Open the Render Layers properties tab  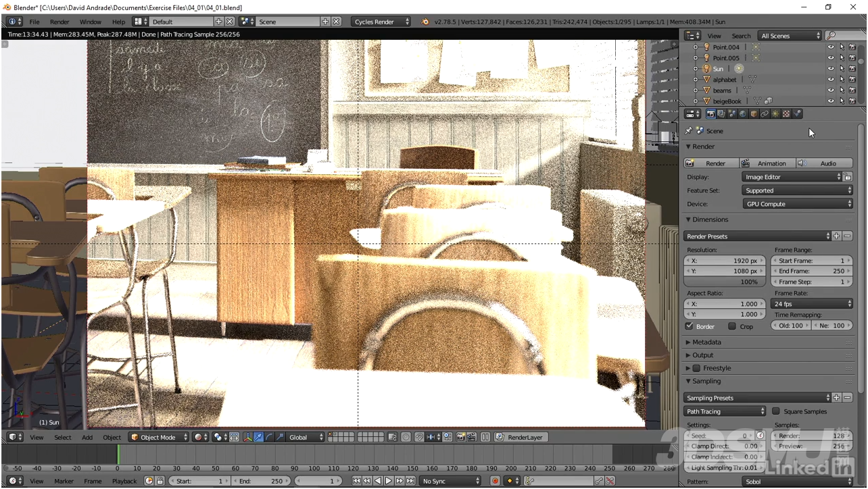click(x=721, y=113)
